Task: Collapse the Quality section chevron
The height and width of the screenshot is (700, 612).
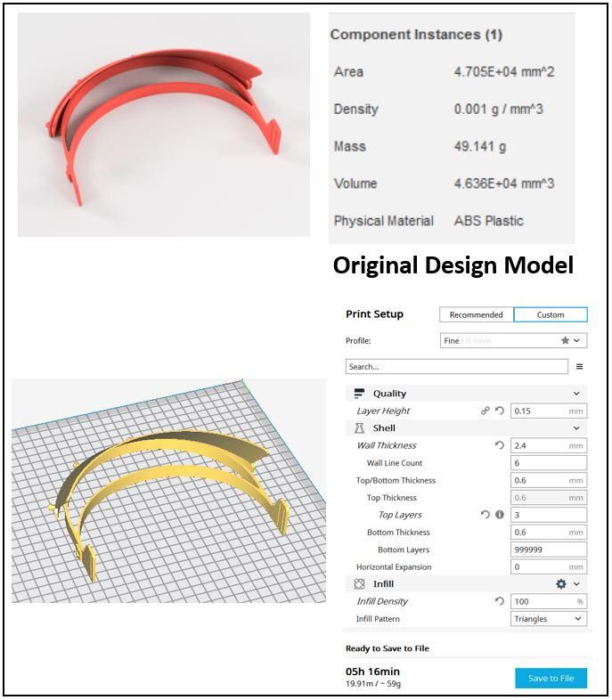Action: tap(576, 394)
